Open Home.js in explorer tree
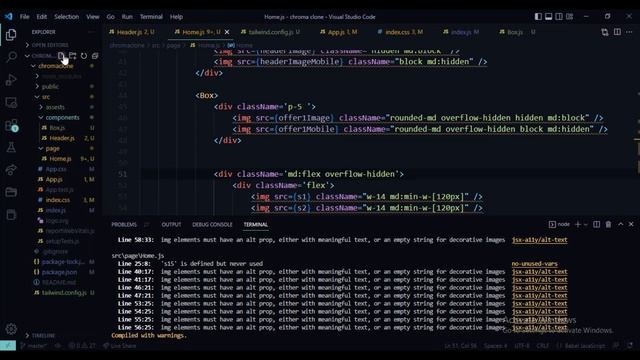 60,159
